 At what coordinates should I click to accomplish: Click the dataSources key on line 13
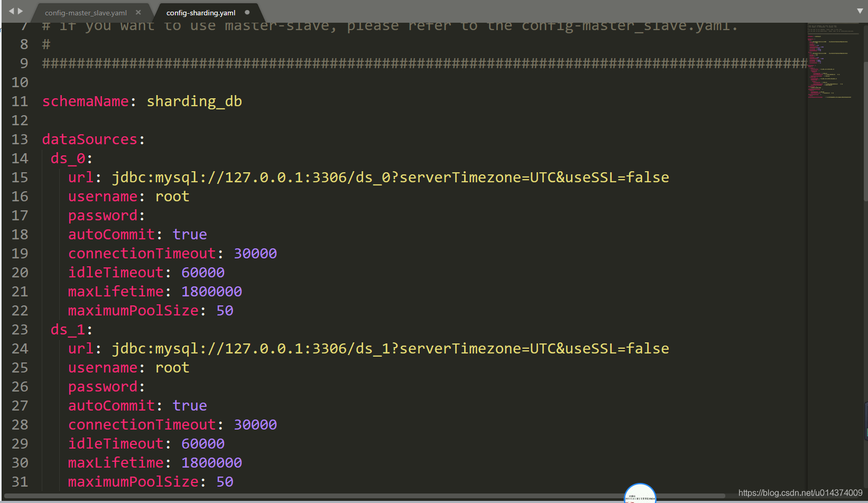pyautogui.click(x=90, y=139)
